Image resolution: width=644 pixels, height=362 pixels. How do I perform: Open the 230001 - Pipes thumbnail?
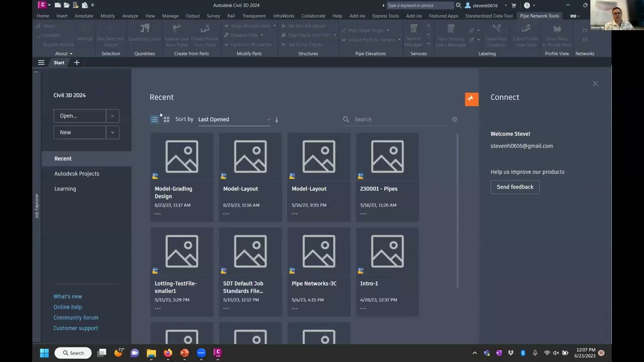(x=387, y=156)
